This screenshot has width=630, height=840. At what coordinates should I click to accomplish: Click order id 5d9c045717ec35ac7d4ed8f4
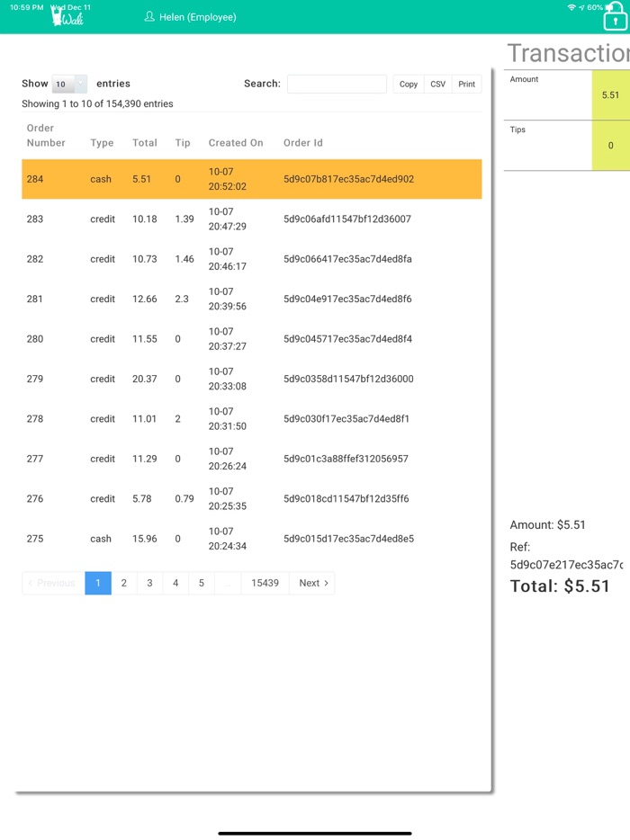(x=347, y=338)
